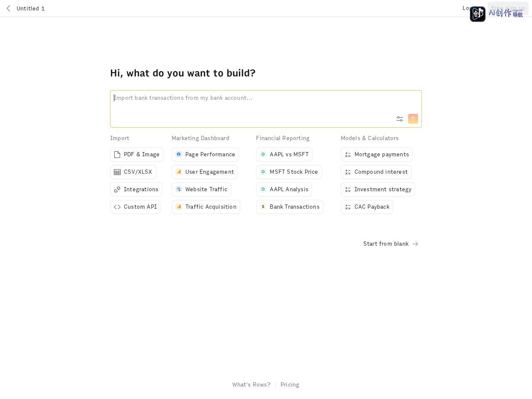Screen dimensions: 532x399
Task: Choose the PDF & Image import option
Action: tap(137, 155)
